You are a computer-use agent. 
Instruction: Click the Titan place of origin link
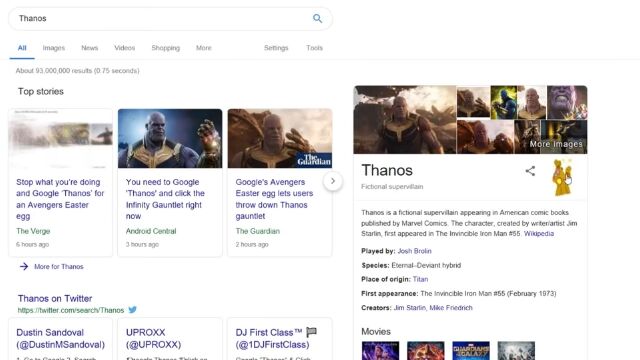coord(420,279)
